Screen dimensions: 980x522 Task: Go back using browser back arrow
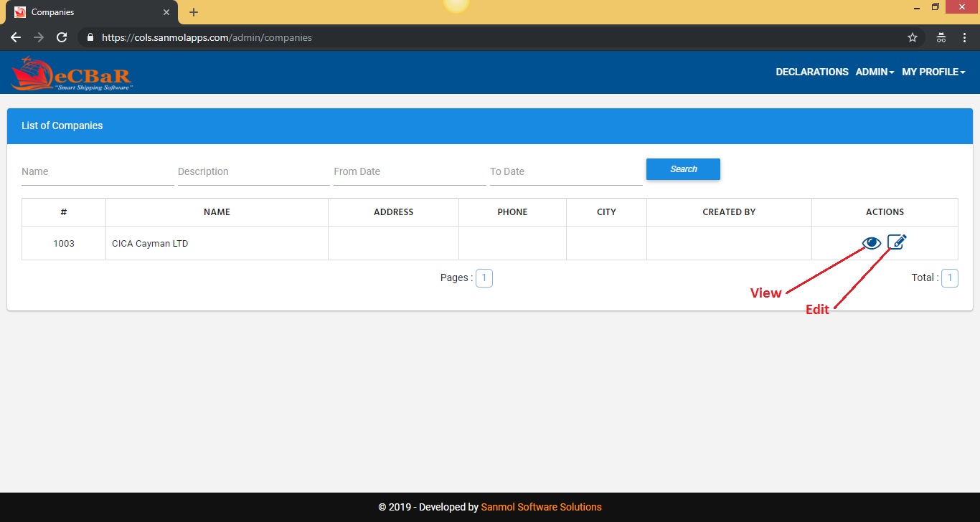[16, 37]
